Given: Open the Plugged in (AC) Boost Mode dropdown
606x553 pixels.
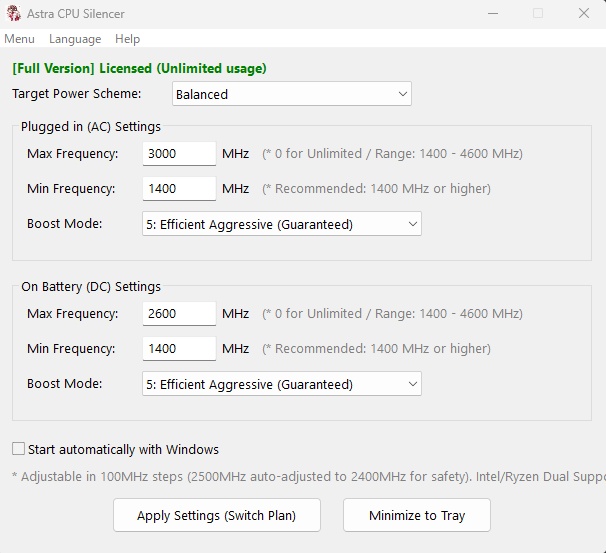Looking at the screenshot, I should pos(282,224).
